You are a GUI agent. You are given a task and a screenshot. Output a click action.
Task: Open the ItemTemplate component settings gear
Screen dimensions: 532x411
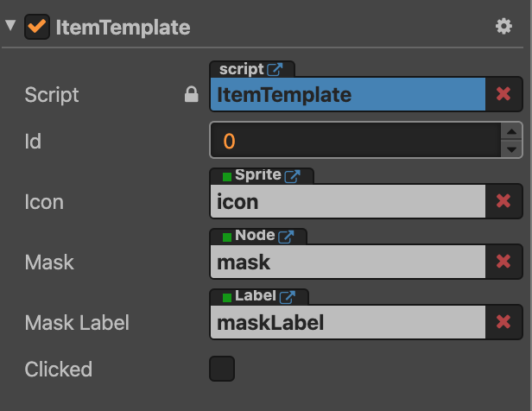(x=503, y=27)
